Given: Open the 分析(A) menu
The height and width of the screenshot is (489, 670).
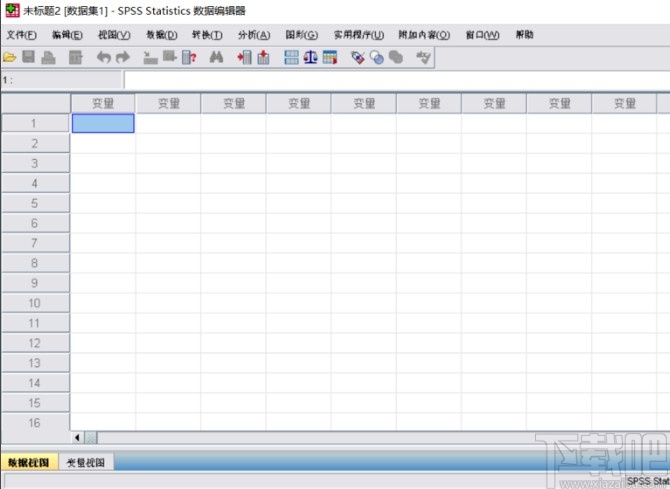Looking at the screenshot, I should pos(254,35).
